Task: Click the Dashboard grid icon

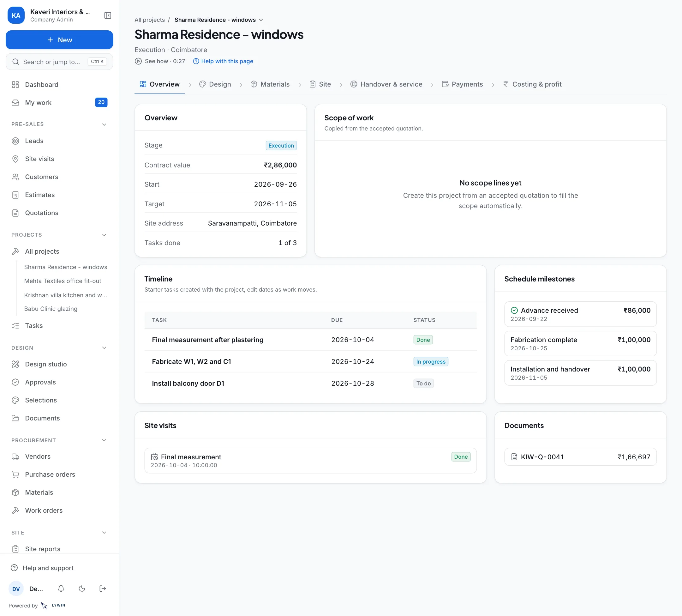Action: click(x=15, y=85)
